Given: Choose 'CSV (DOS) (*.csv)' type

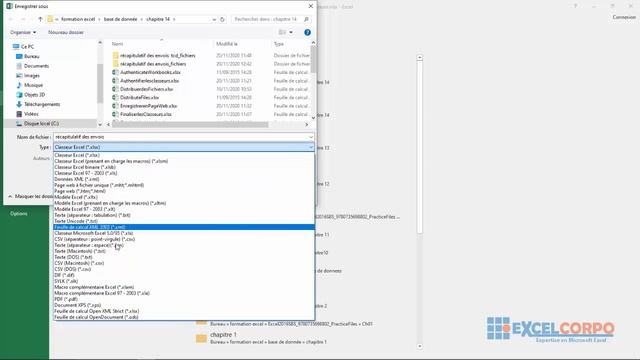Looking at the screenshot, I should 184,269.
